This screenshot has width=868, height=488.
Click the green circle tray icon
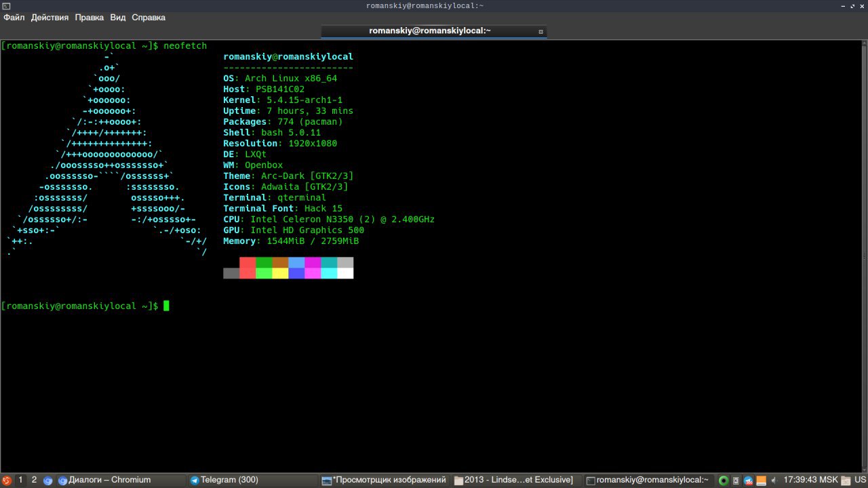click(724, 481)
